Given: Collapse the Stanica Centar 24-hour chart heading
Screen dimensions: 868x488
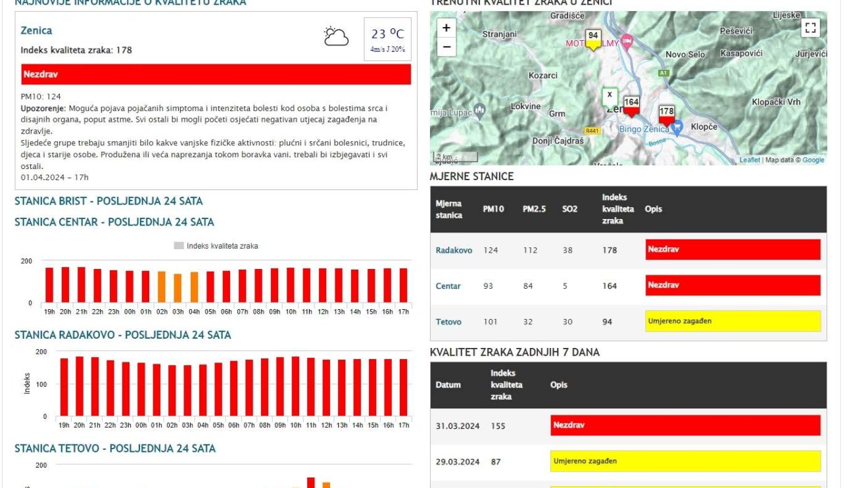Looking at the screenshot, I should click(114, 222).
